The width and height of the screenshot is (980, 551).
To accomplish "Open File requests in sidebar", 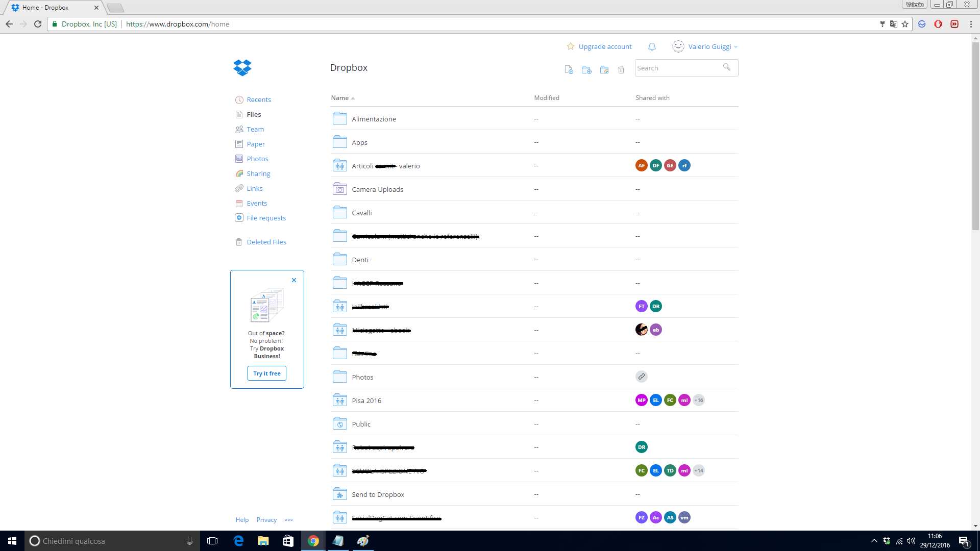I will click(266, 218).
